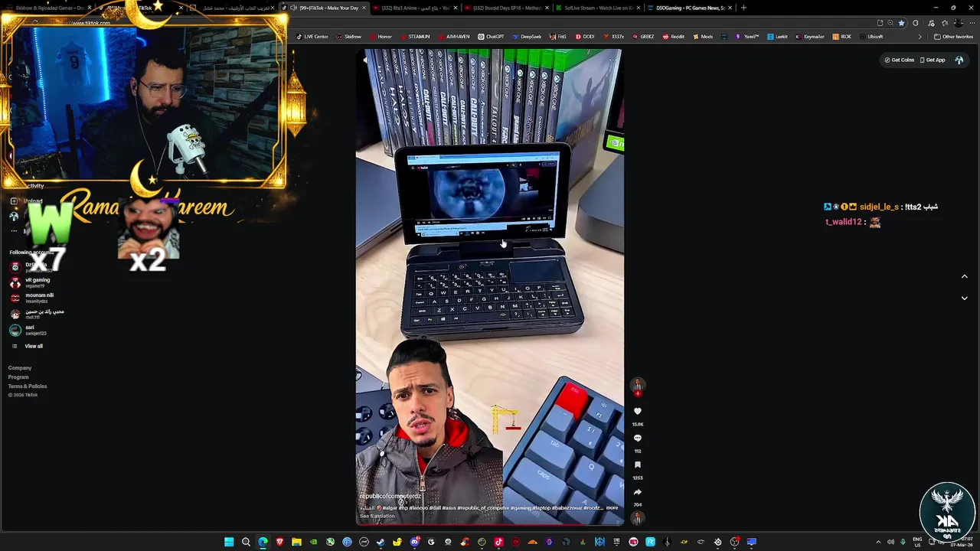Open taskbar Search

tap(246, 542)
